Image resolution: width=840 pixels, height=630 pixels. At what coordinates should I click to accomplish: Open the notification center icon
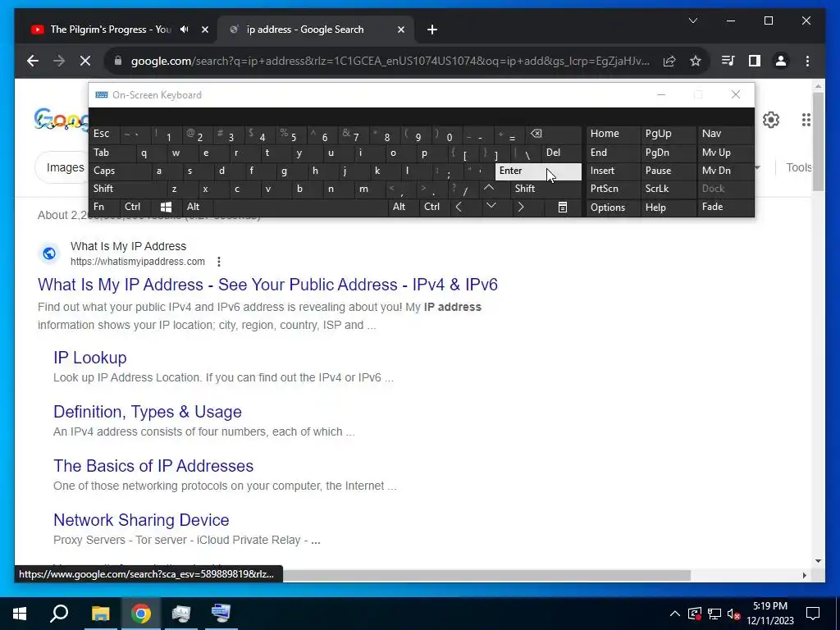click(x=813, y=614)
